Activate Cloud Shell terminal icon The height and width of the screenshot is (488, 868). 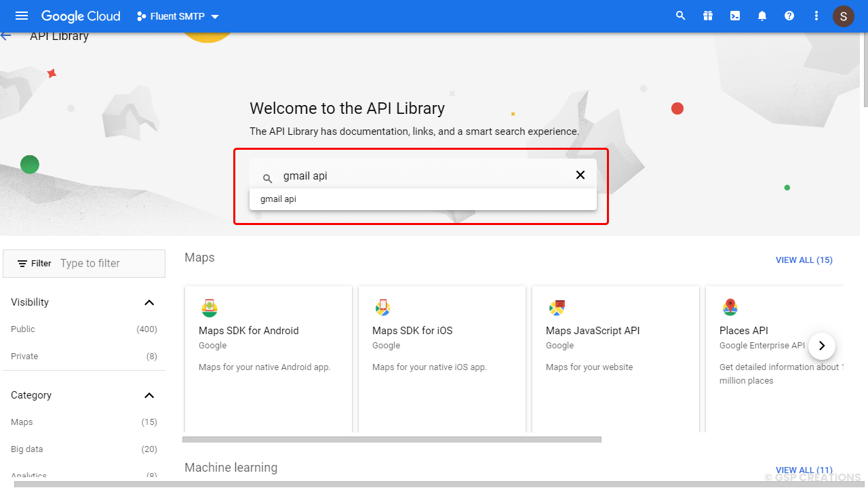tap(735, 16)
